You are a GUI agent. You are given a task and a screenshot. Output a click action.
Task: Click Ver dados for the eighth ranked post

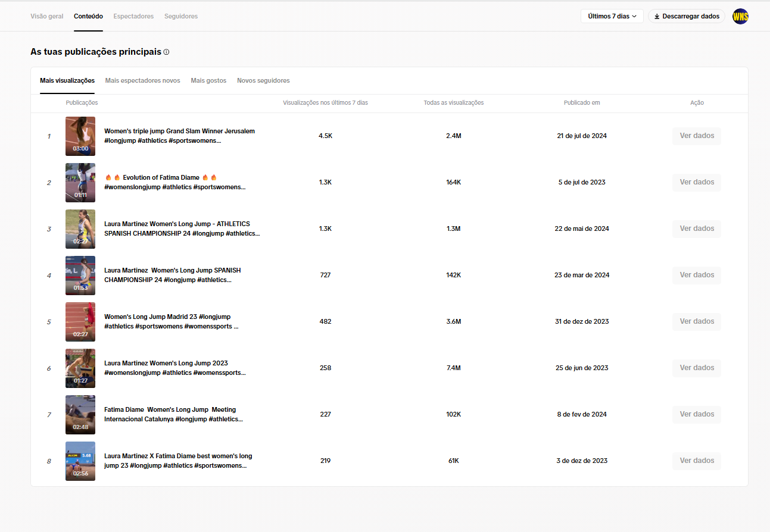pos(696,461)
